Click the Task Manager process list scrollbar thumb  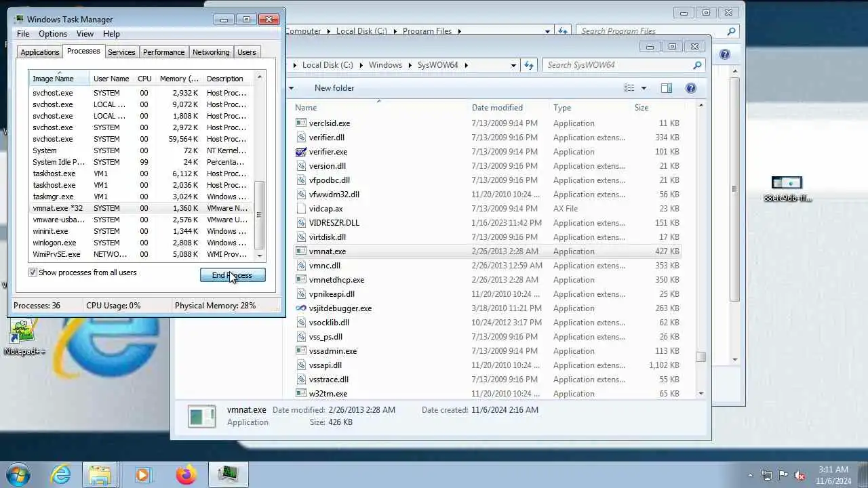point(258,216)
